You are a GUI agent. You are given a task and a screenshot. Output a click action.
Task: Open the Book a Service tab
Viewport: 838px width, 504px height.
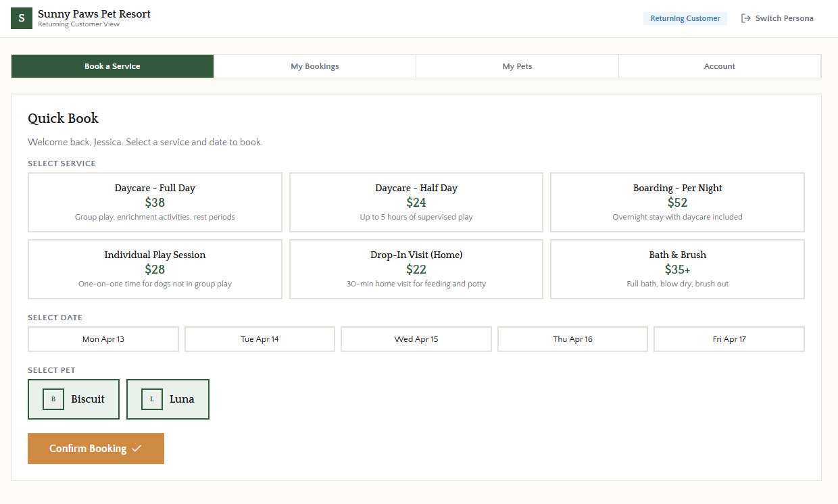[x=112, y=66]
